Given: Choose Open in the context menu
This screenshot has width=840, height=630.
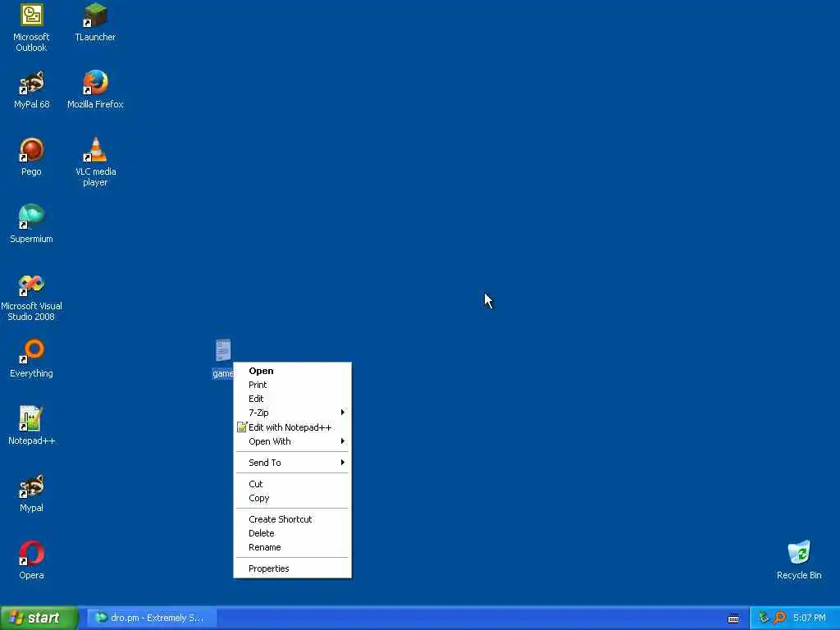Looking at the screenshot, I should click(x=293, y=371).
